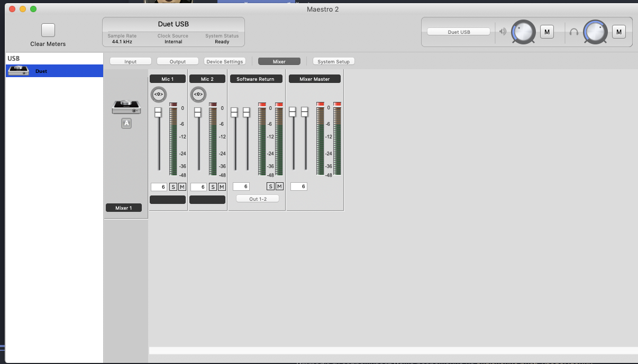The height and width of the screenshot is (364, 638).
Task: Click the Mic 1 channel name header
Action: click(x=168, y=79)
